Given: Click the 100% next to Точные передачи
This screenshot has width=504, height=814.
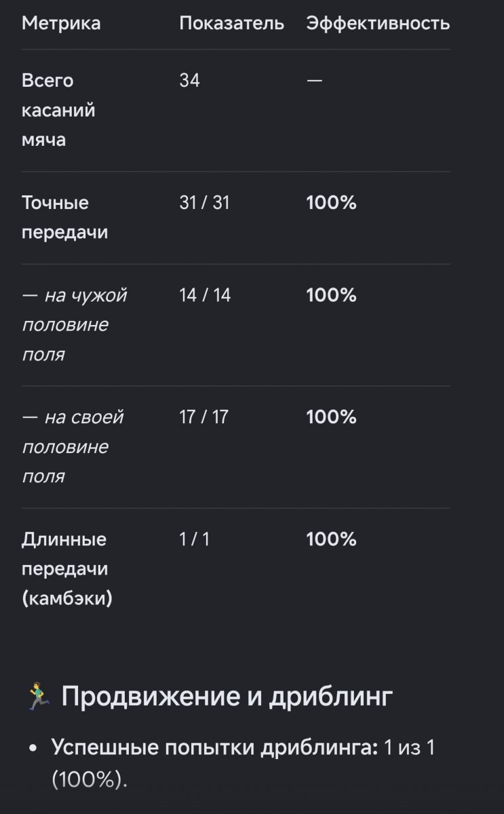Looking at the screenshot, I should [x=331, y=203].
